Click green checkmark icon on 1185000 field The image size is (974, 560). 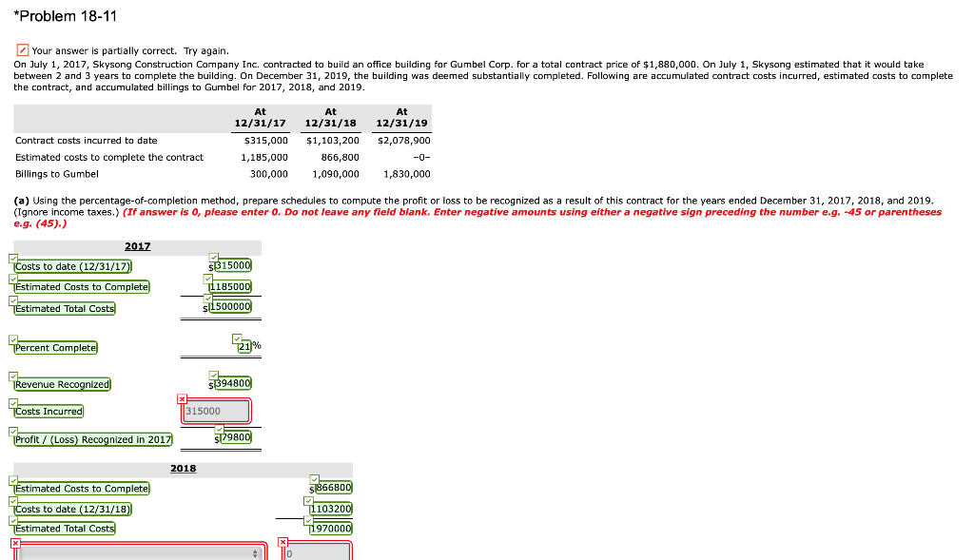point(208,279)
